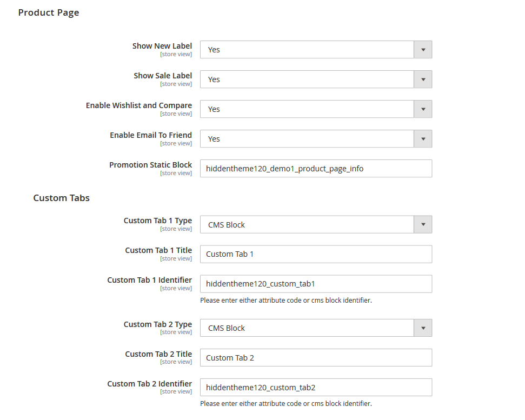Expand the Enable Email To Friend selector

pos(315,138)
